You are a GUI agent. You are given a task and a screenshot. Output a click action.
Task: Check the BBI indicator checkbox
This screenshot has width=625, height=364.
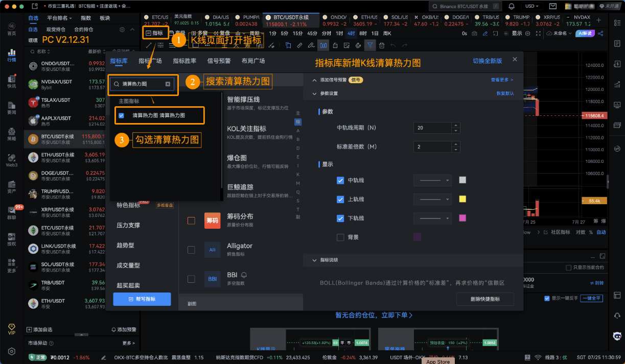tap(191, 279)
